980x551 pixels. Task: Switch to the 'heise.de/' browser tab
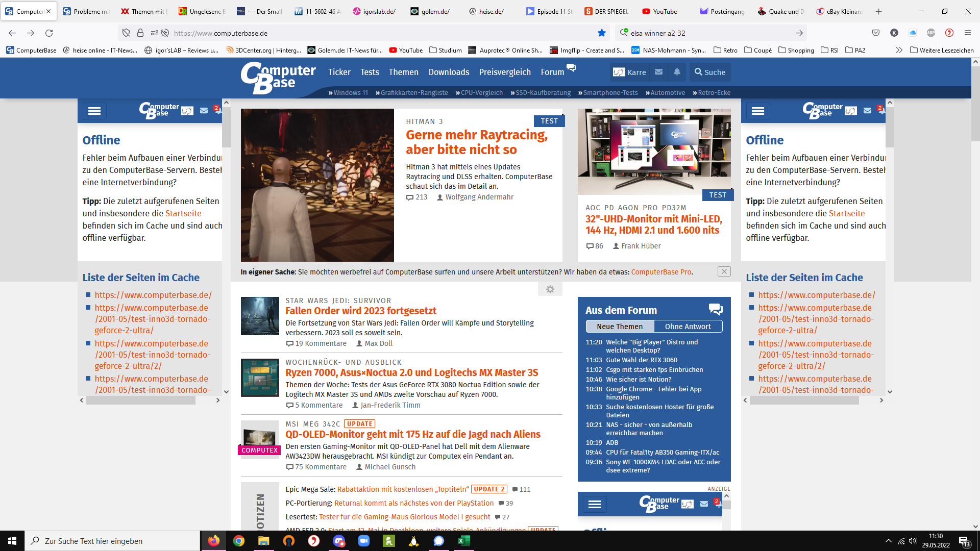[x=492, y=11]
